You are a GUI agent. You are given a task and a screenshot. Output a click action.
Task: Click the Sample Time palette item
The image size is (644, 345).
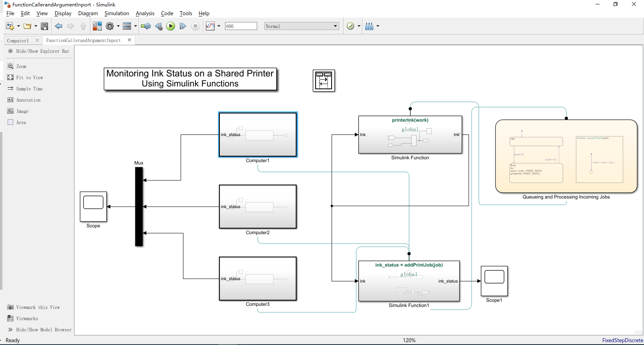pos(25,89)
